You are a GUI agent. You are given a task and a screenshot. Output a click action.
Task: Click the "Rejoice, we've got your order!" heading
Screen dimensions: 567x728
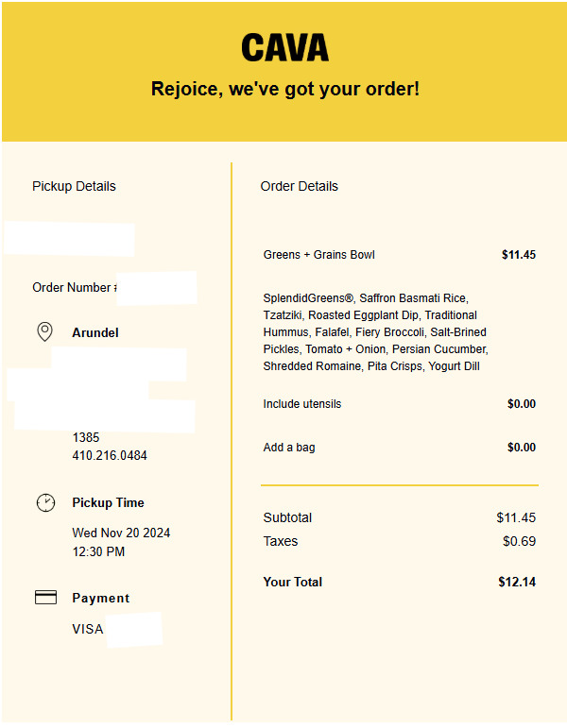click(x=284, y=90)
